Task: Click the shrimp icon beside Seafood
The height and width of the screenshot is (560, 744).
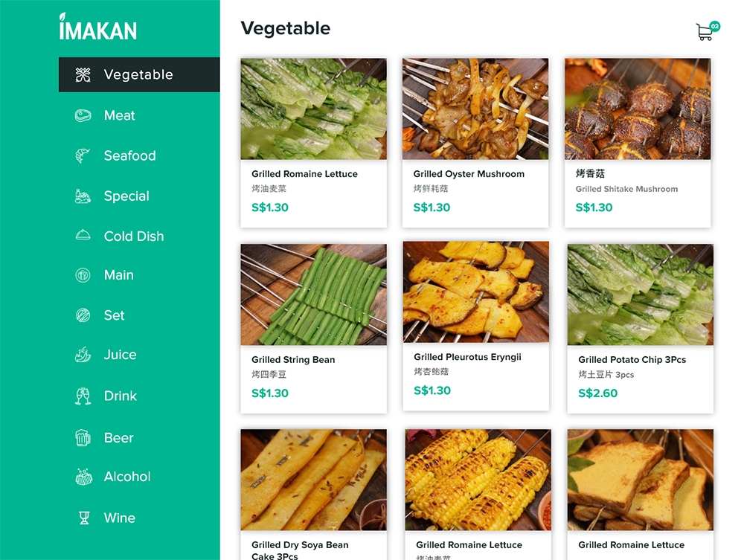Action: [x=83, y=155]
